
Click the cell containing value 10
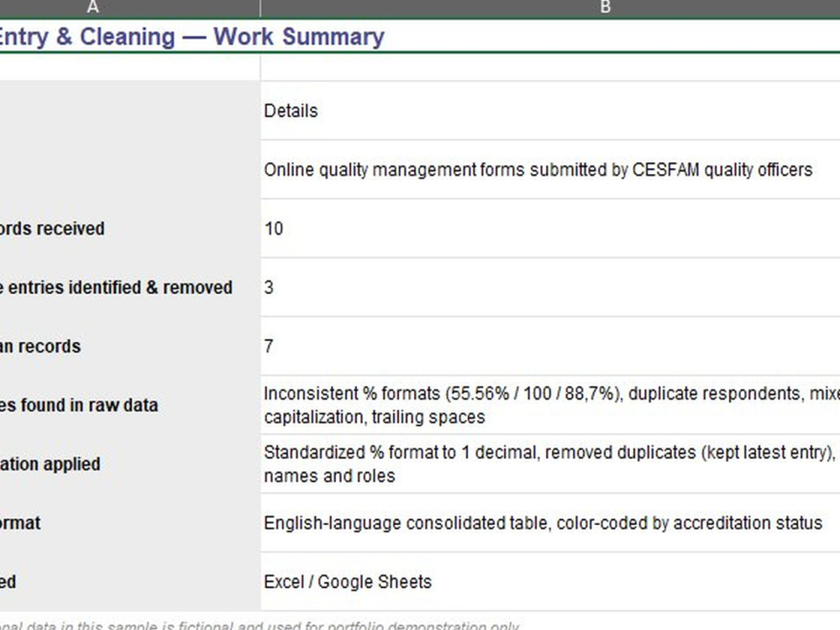click(x=550, y=228)
